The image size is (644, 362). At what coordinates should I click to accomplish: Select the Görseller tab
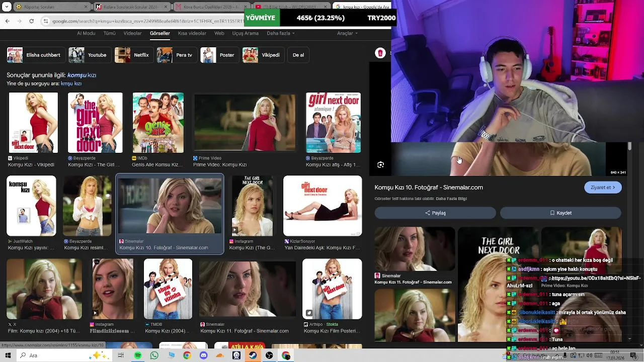click(x=160, y=33)
